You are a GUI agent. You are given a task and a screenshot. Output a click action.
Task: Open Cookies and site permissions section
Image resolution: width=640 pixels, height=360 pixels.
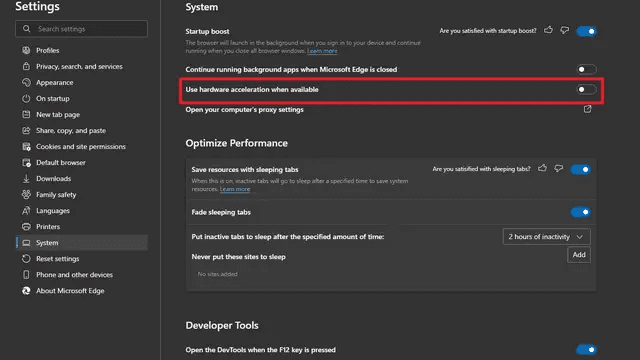click(82, 147)
